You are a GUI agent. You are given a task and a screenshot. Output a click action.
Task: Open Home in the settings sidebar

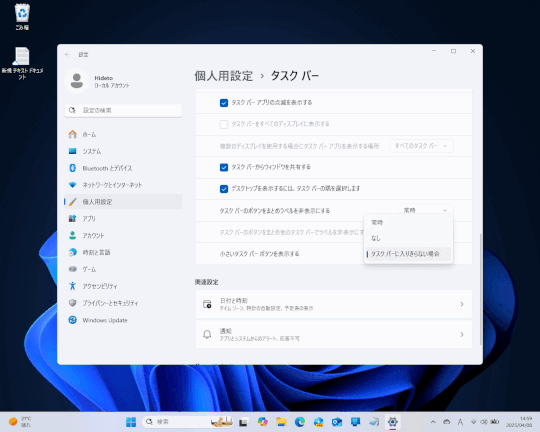(123, 134)
